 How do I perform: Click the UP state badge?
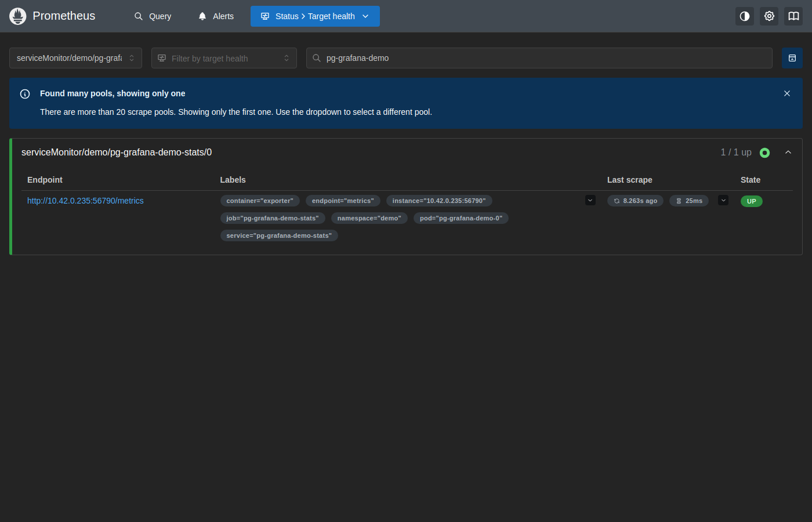[752, 201]
